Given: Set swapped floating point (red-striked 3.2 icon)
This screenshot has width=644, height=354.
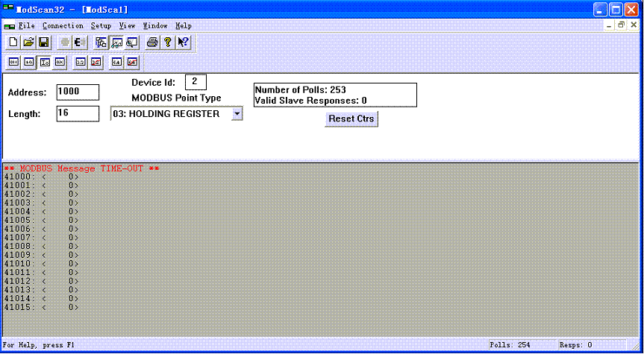Looking at the screenshot, I should [x=96, y=63].
